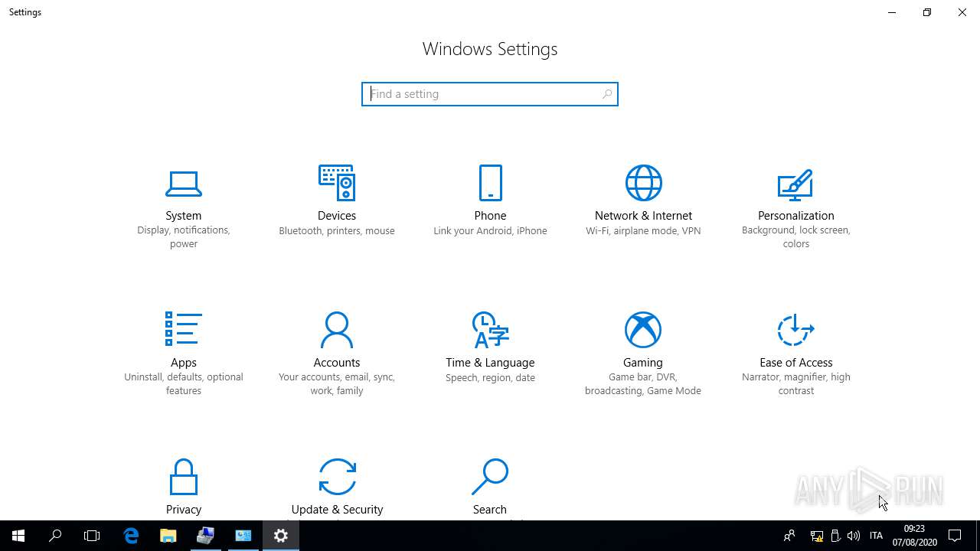Open the Update & Security arrows icon

coord(337,477)
